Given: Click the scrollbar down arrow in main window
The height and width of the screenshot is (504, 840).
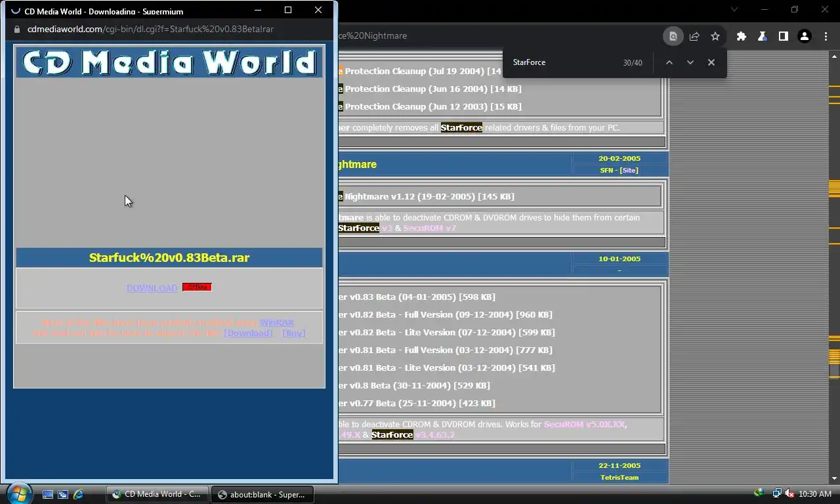Looking at the screenshot, I should coord(834,478).
